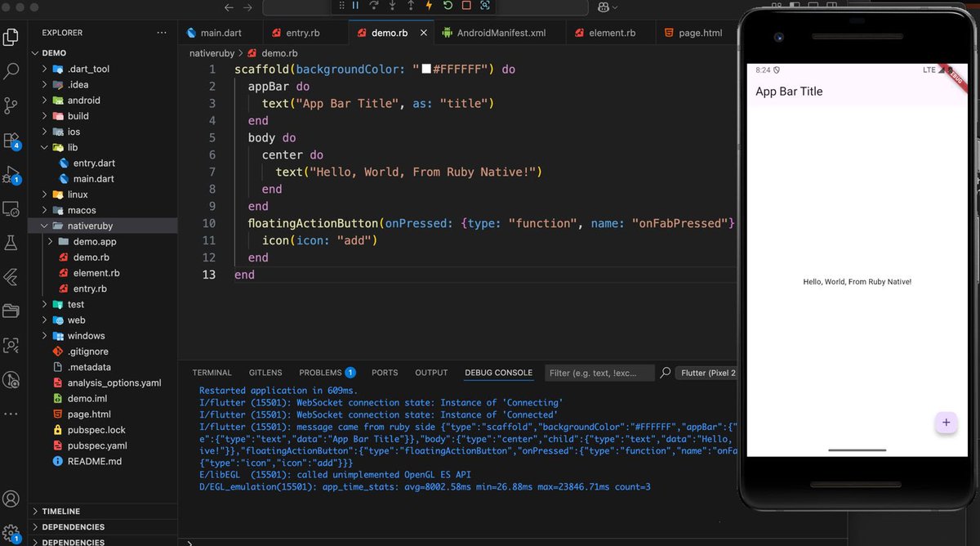Open the Explorer view in the activity bar

(x=11, y=37)
